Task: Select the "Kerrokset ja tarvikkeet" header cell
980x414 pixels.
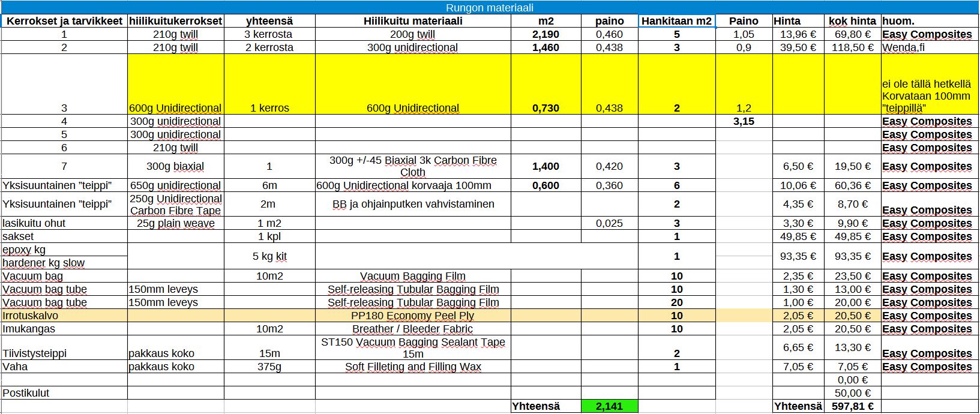Action: (x=64, y=21)
